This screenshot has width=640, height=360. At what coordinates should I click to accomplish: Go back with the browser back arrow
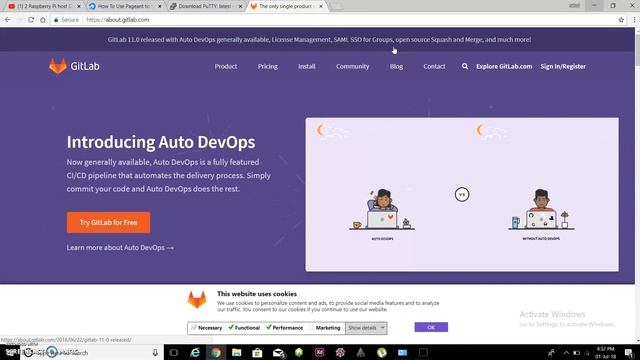pyautogui.click(x=8, y=20)
